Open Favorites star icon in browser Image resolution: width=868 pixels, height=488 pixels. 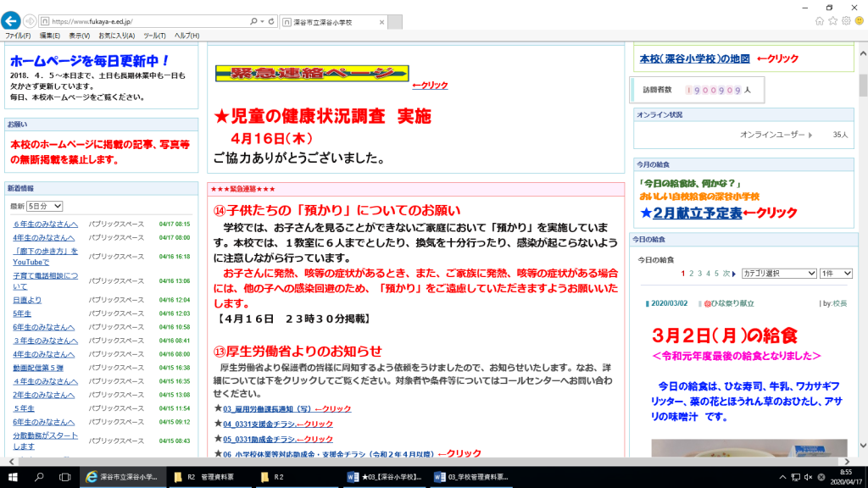coord(832,20)
